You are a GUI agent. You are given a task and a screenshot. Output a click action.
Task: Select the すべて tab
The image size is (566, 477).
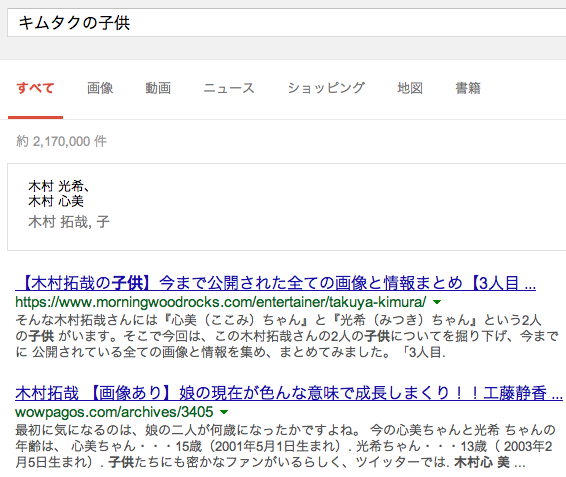pyautogui.click(x=35, y=88)
